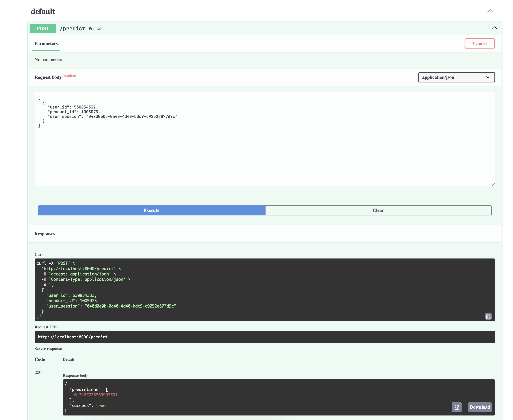This screenshot has width=513, height=420.
Task: Click the Curl label
Action: 38,254
